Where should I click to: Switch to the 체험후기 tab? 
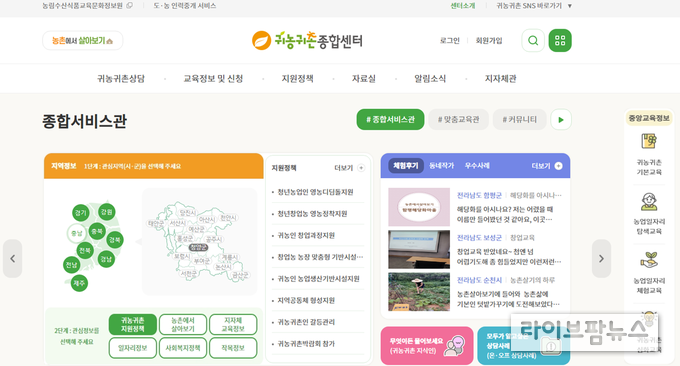click(x=405, y=166)
